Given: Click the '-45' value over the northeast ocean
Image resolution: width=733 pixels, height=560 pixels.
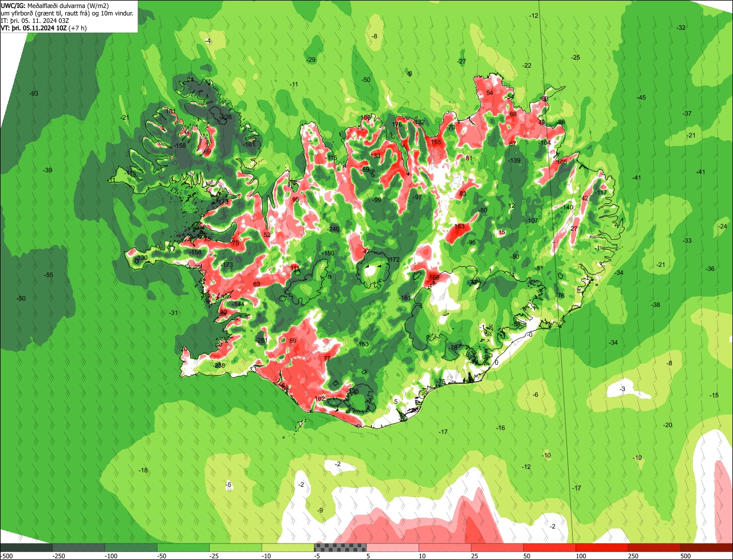Looking at the screenshot, I should (641, 97).
